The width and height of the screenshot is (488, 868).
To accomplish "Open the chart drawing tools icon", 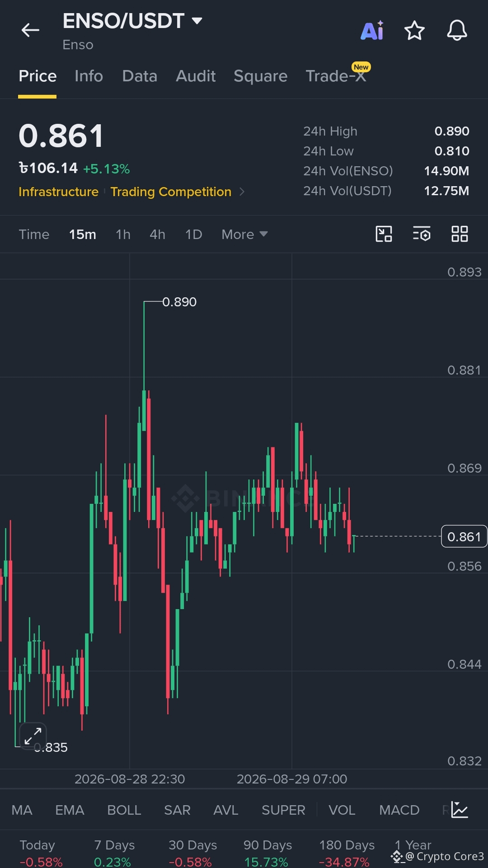I will (x=384, y=234).
